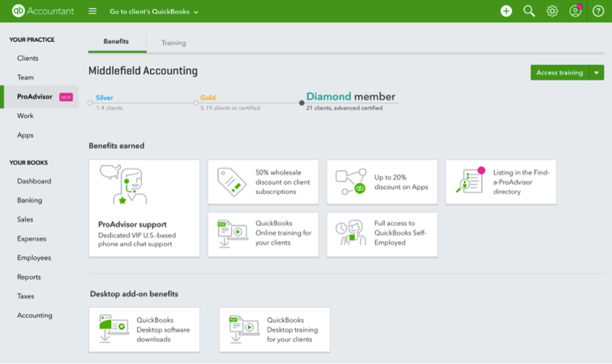The height and width of the screenshot is (364, 612).
Task: Click the Access training button
Action: pyautogui.click(x=559, y=73)
